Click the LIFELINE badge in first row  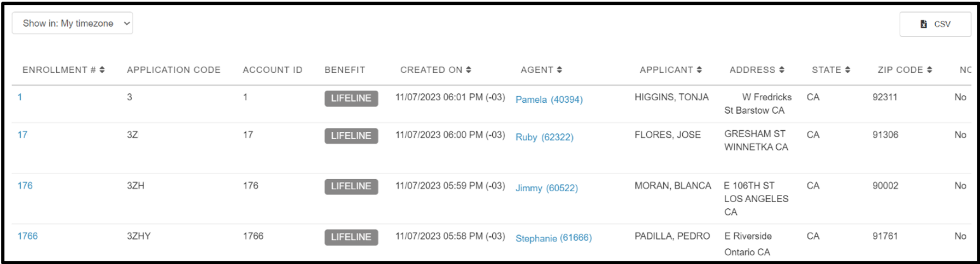(x=351, y=98)
